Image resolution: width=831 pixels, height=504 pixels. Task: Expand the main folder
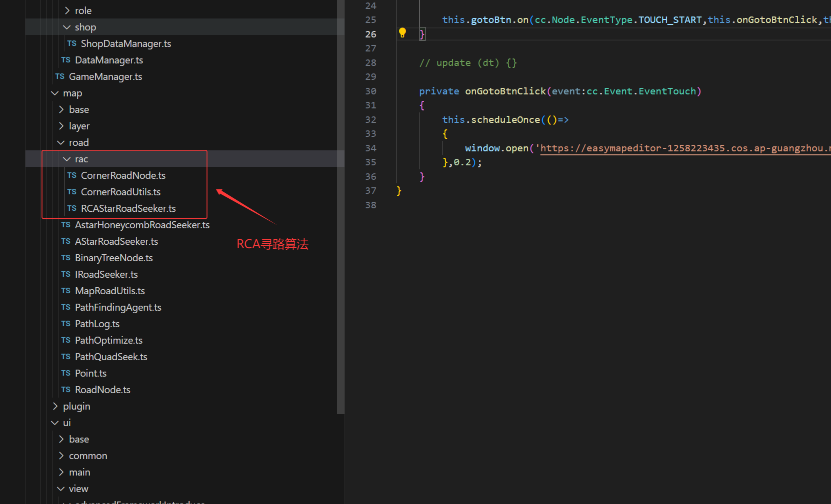[61, 472]
